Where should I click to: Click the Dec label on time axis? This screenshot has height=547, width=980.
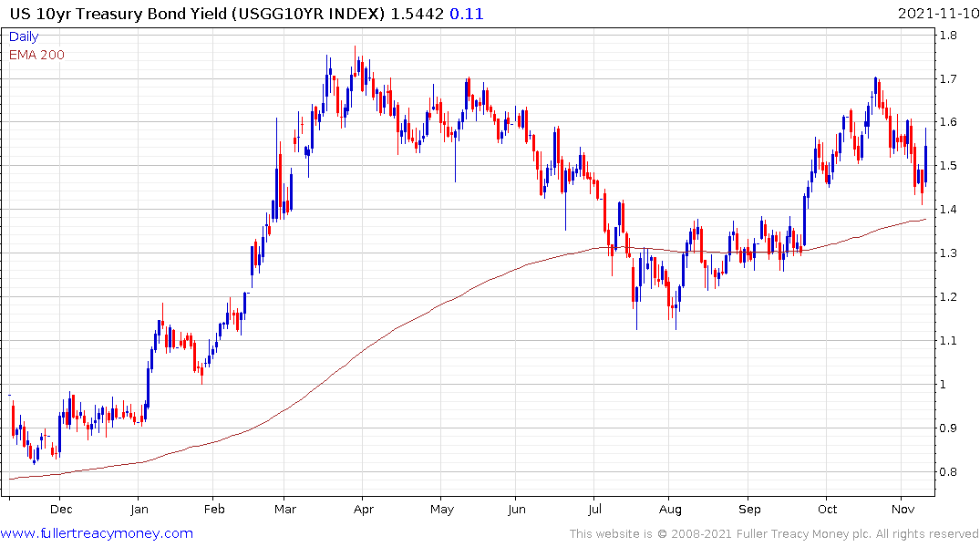[x=61, y=509]
